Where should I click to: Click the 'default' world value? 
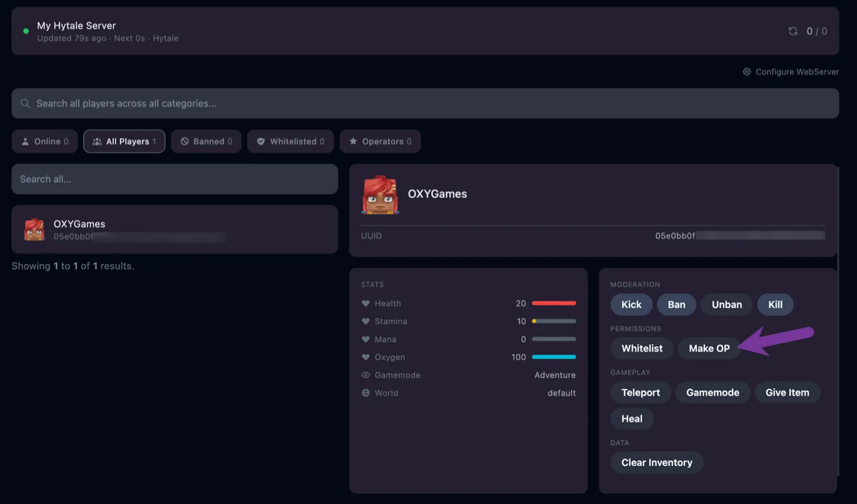(562, 393)
